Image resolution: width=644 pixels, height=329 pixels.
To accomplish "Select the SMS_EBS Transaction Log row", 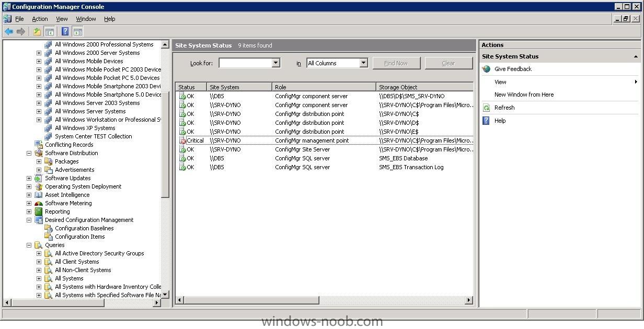I will point(325,167).
